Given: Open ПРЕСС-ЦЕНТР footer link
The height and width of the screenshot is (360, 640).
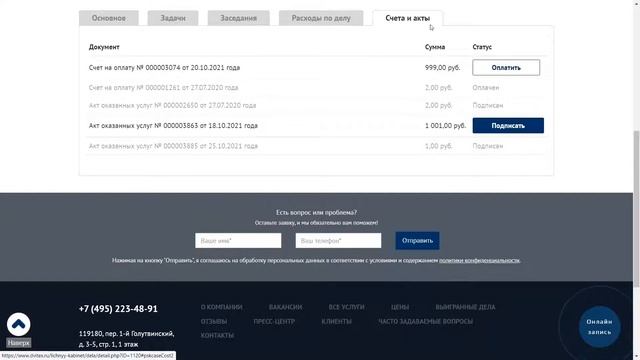Looking at the screenshot, I should pos(274,321).
